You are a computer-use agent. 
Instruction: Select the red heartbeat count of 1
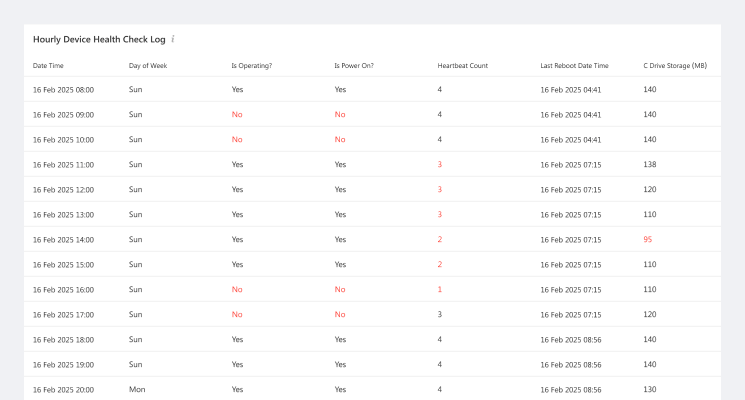pyautogui.click(x=439, y=290)
